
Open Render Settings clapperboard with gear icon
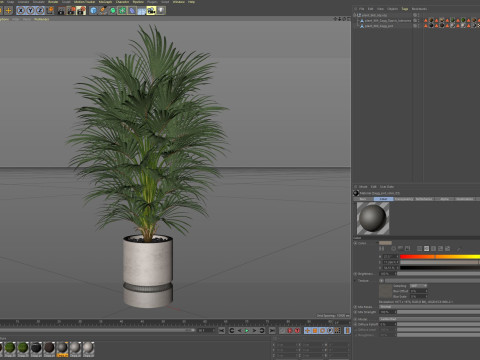click(x=81, y=11)
